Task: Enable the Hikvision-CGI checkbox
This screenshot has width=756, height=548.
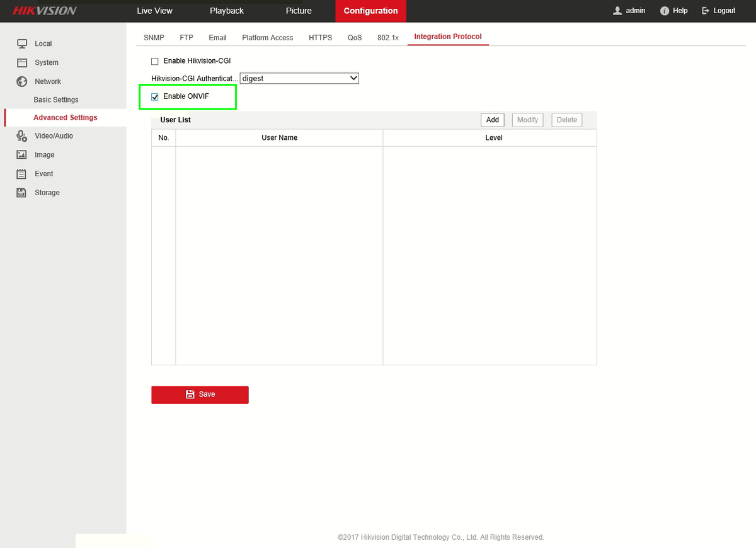Action: click(154, 61)
